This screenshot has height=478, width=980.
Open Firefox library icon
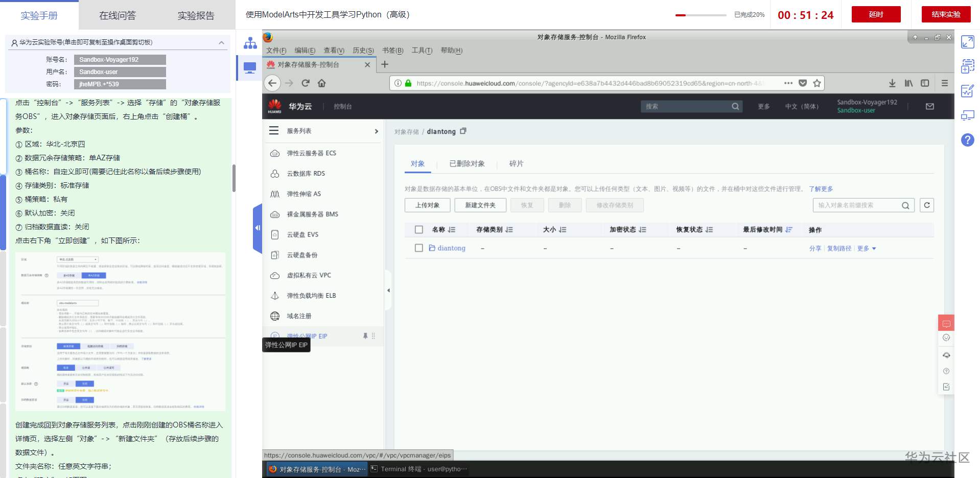coord(908,83)
